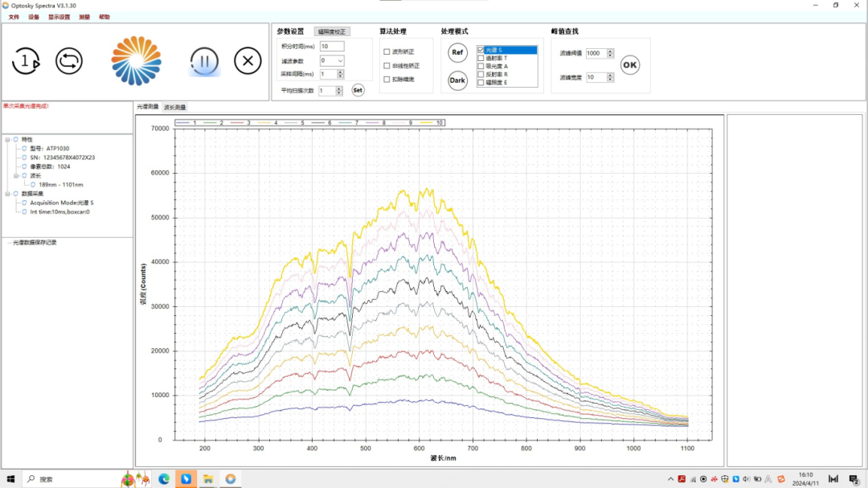The image size is (868, 488).
Task: Check 透射率 T processing mode
Action: point(481,58)
